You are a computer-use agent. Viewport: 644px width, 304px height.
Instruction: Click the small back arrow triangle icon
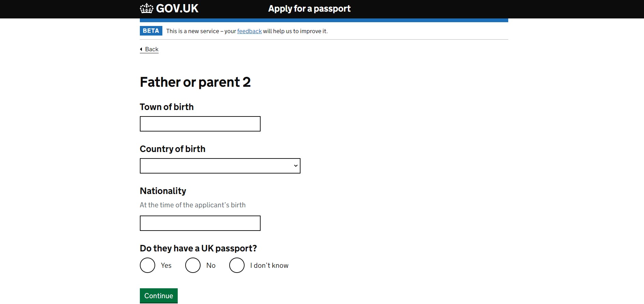(x=141, y=49)
